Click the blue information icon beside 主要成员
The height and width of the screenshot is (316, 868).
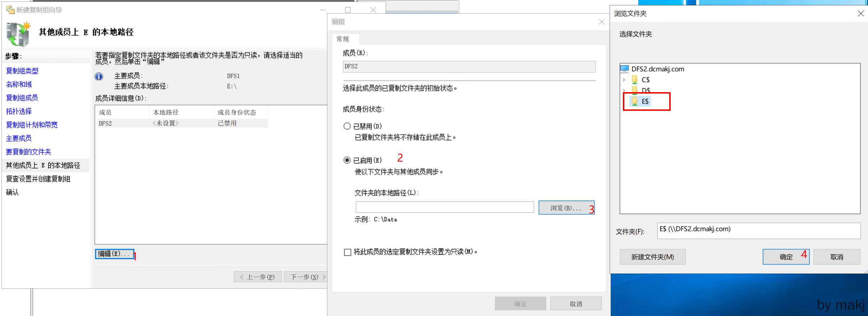[x=99, y=76]
